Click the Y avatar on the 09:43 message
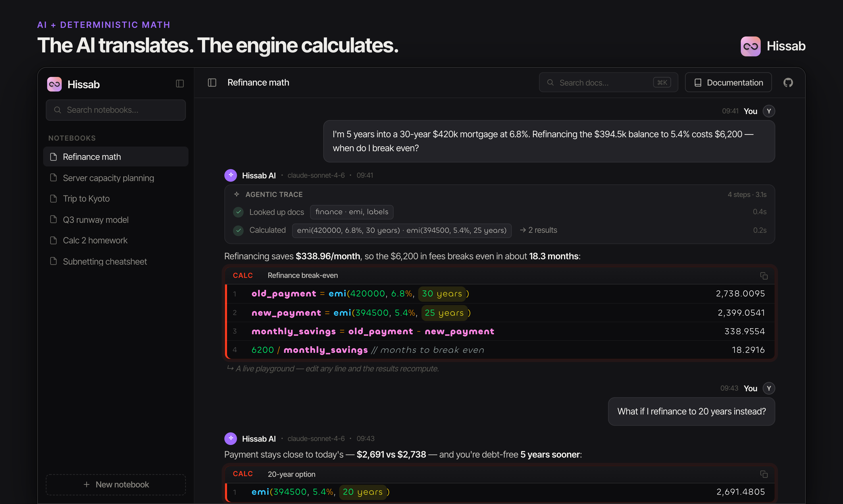 coord(769,388)
